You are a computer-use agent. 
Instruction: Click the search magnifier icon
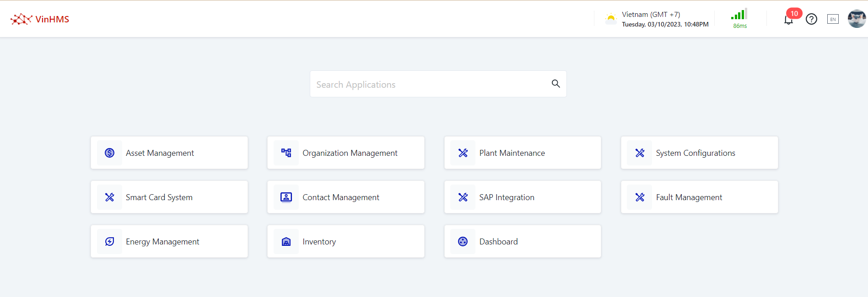coord(555,84)
